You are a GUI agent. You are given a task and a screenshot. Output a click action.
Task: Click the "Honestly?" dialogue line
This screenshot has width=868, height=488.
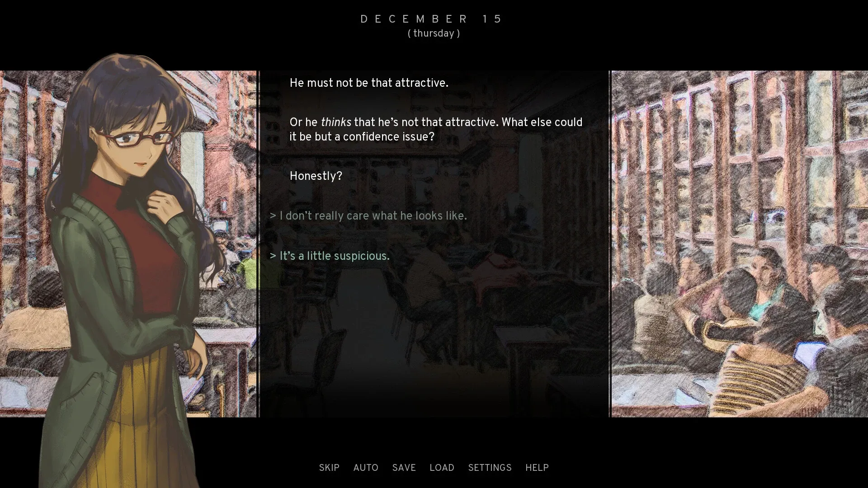click(316, 176)
